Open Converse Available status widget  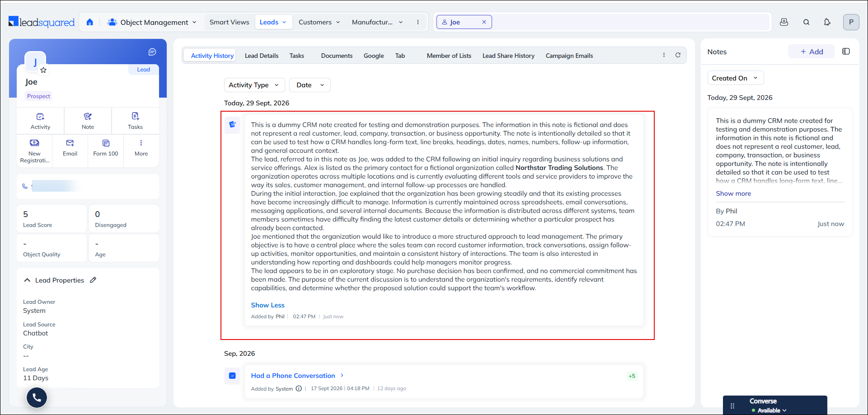click(775, 405)
